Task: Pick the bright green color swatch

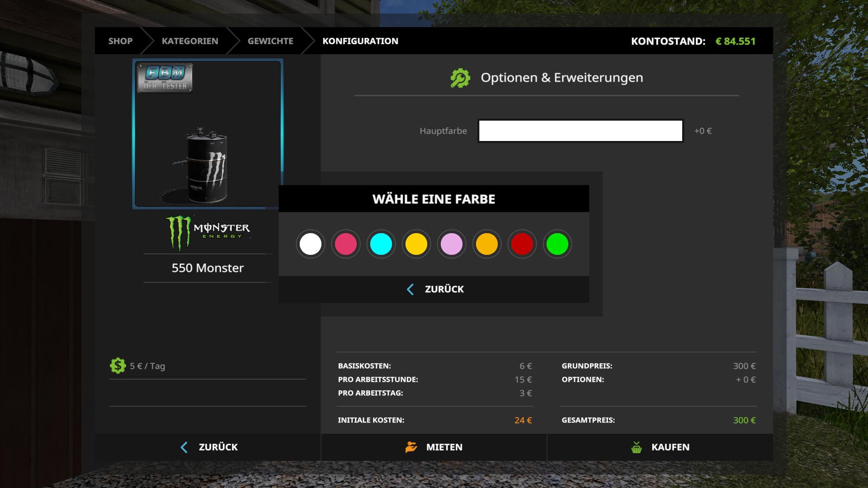Action: (x=557, y=244)
